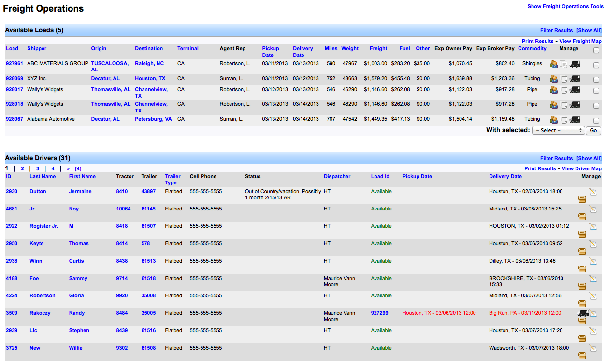Image resolution: width=605 pixels, height=364 pixels.
Task: Click the notepad icon for driver Roy Jr
Action: (x=593, y=210)
